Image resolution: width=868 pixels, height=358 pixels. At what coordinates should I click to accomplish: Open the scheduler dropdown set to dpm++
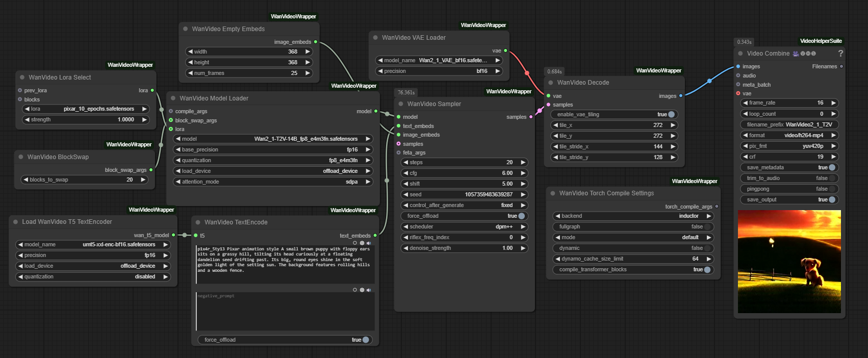click(x=464, y=227)
